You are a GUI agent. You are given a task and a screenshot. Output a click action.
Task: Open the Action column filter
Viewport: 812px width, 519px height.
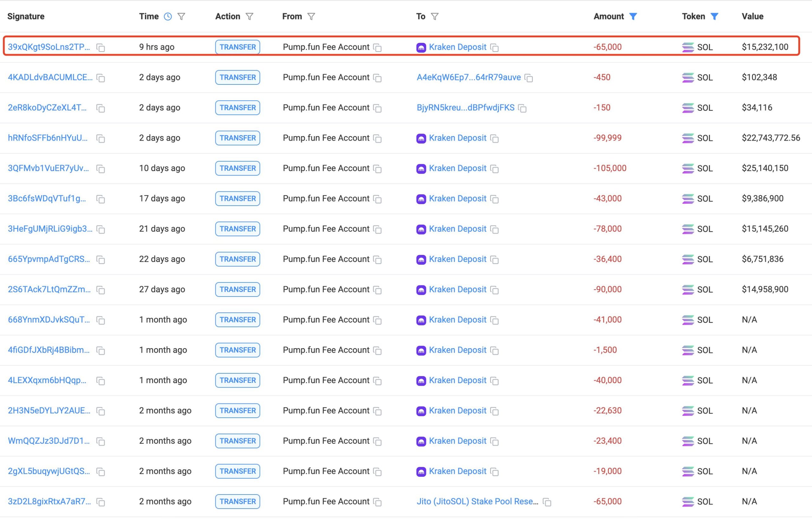point(249,17)
